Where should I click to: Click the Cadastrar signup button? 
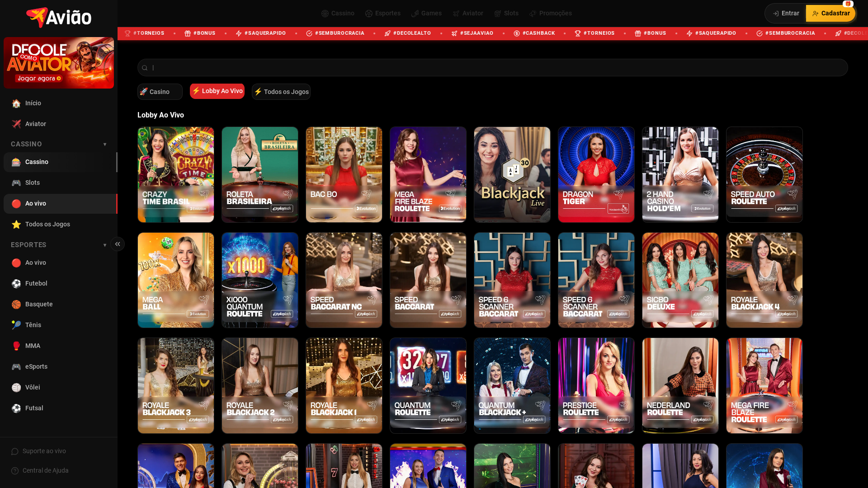[830, 14]
